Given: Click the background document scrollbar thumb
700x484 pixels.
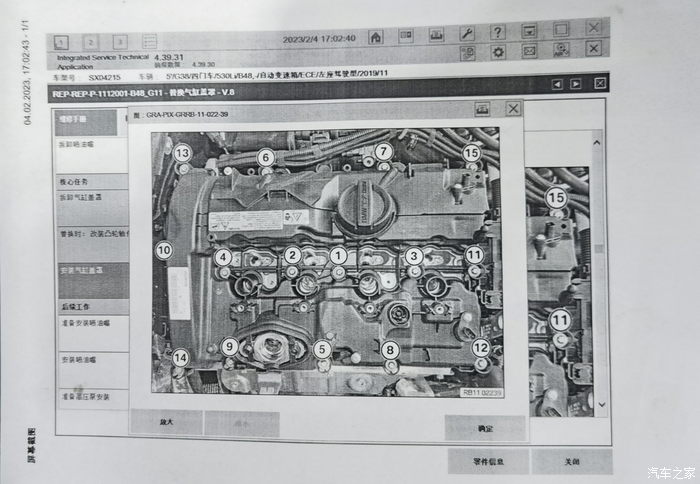Looking at the screenshot, I should click(x=599, y=249).
